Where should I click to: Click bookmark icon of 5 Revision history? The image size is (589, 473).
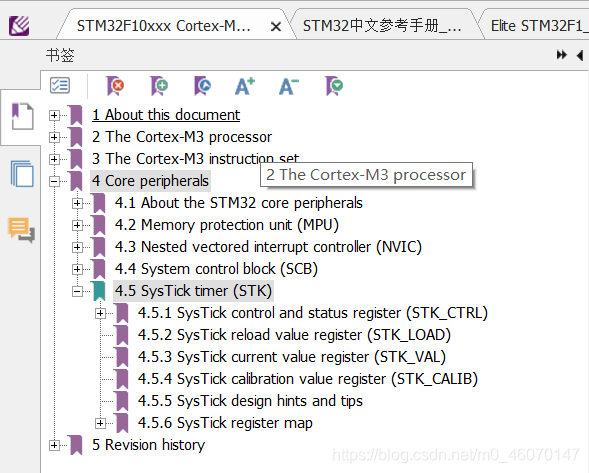pyautogui.click(x=76, y=445)
